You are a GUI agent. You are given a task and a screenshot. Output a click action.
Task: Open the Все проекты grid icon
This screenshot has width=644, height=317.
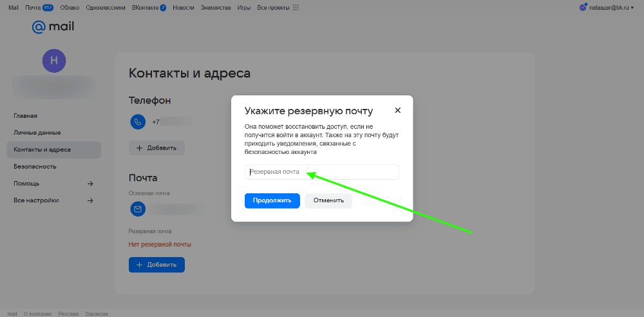296,8
